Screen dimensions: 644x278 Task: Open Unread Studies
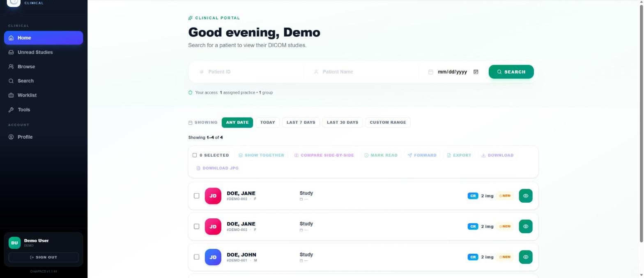tap(44, 52)
